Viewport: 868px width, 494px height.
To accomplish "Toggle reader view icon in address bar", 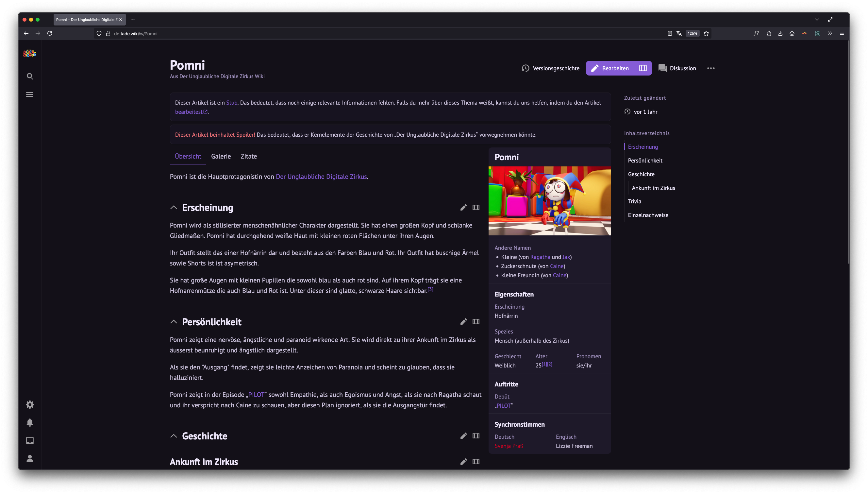I will click(670, 33).
